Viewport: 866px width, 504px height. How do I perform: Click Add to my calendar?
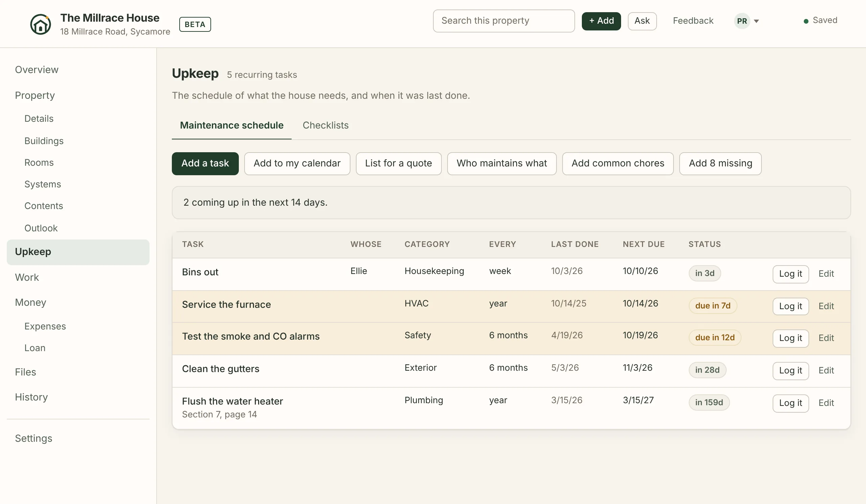tap(297, 163)
